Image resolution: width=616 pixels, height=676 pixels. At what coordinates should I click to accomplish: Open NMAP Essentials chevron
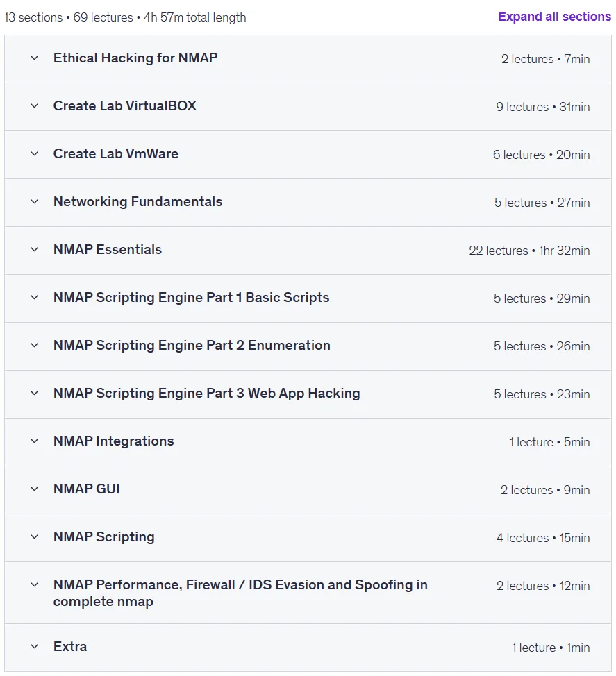(35, 249)
